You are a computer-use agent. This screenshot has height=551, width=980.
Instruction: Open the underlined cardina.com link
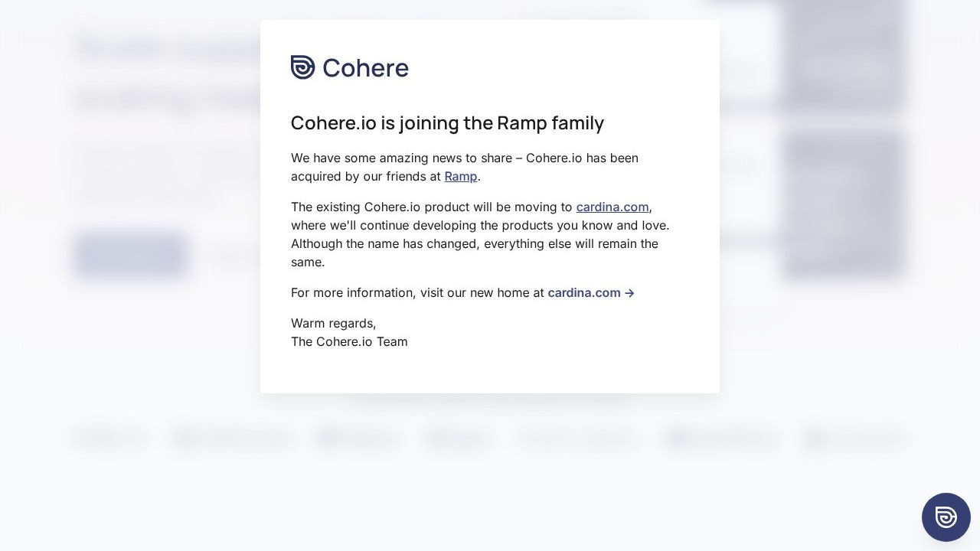(612, 207)
